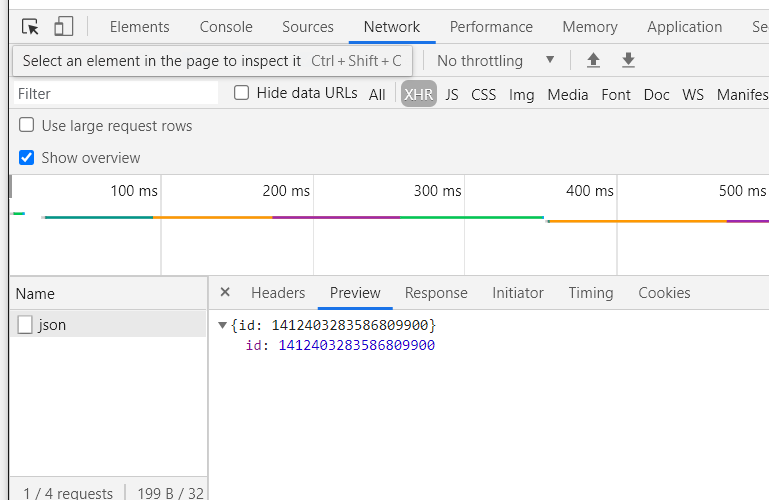
Task: Check Use large request rows
Action: click(x=27, y=126)
